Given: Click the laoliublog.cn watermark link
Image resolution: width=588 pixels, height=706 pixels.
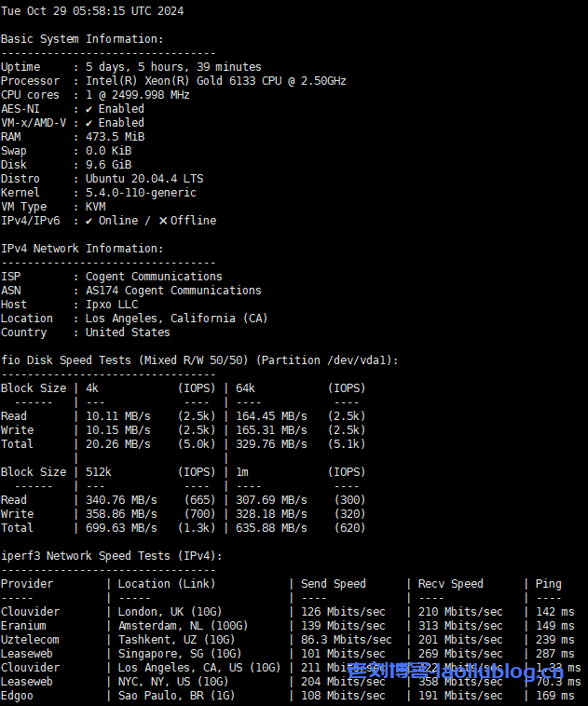Looking at the screenshot, I should click(x=455, y=671).
